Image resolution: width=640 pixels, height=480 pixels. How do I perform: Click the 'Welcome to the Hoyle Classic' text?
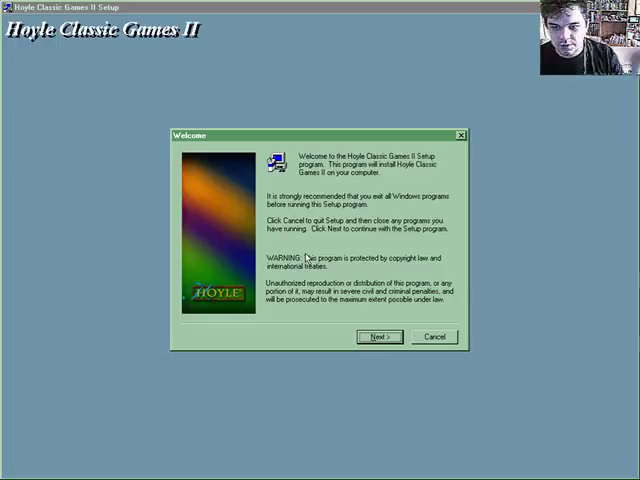[x=367, y=164]
